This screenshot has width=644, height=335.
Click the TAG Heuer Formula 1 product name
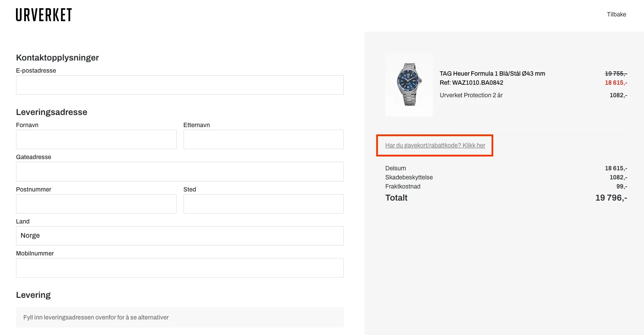tap(492, 73)
